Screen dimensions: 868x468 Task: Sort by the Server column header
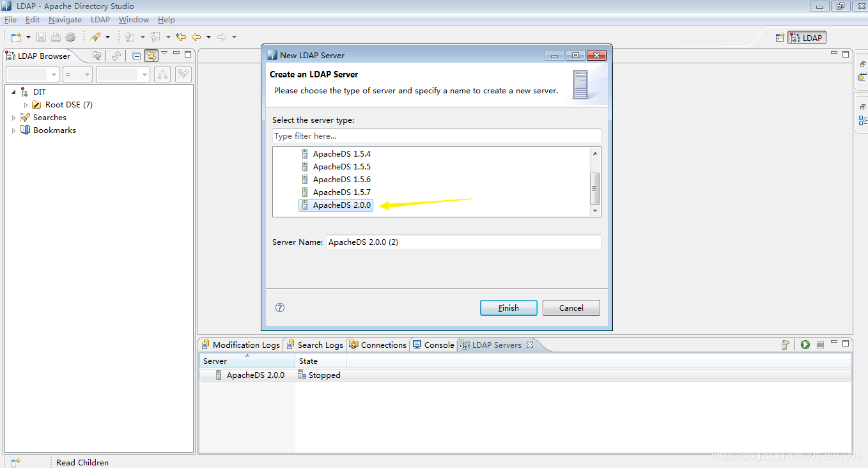[x=247, y=361]
